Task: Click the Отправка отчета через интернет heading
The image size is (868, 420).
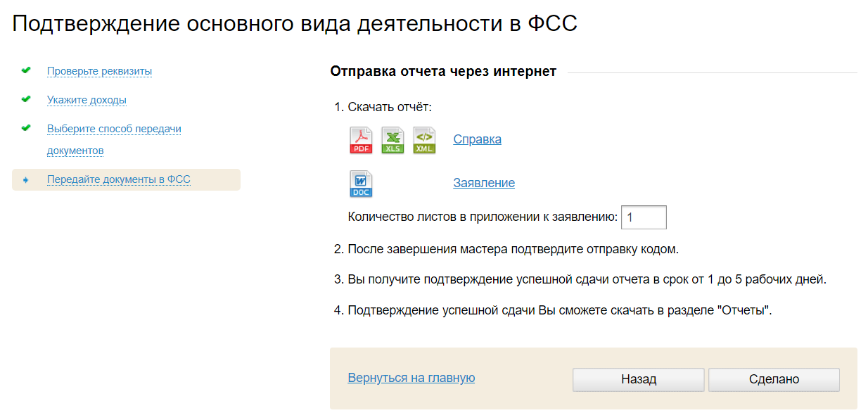Action: coord(443,72)
